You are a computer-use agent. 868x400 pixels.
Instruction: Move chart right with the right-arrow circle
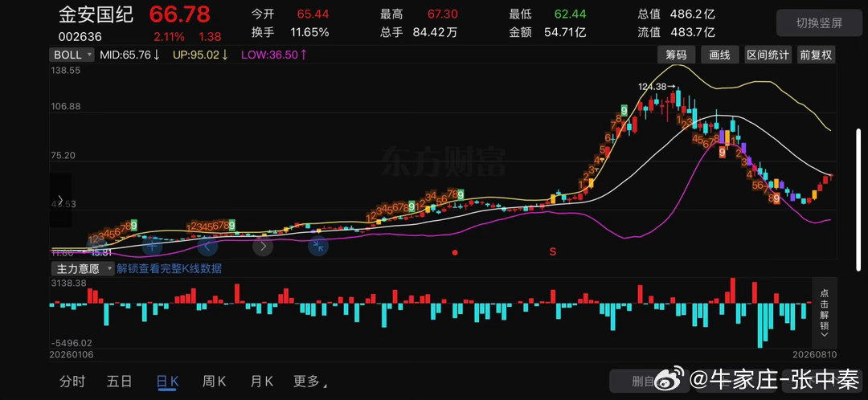[263, 247]
